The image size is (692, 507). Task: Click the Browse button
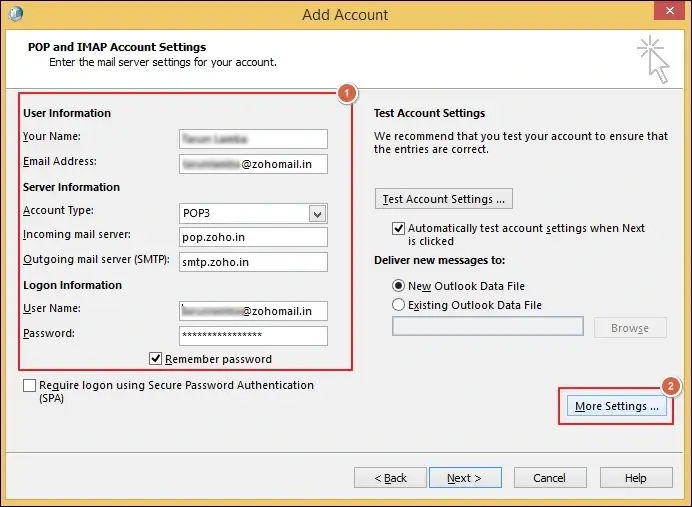(630, 328)
